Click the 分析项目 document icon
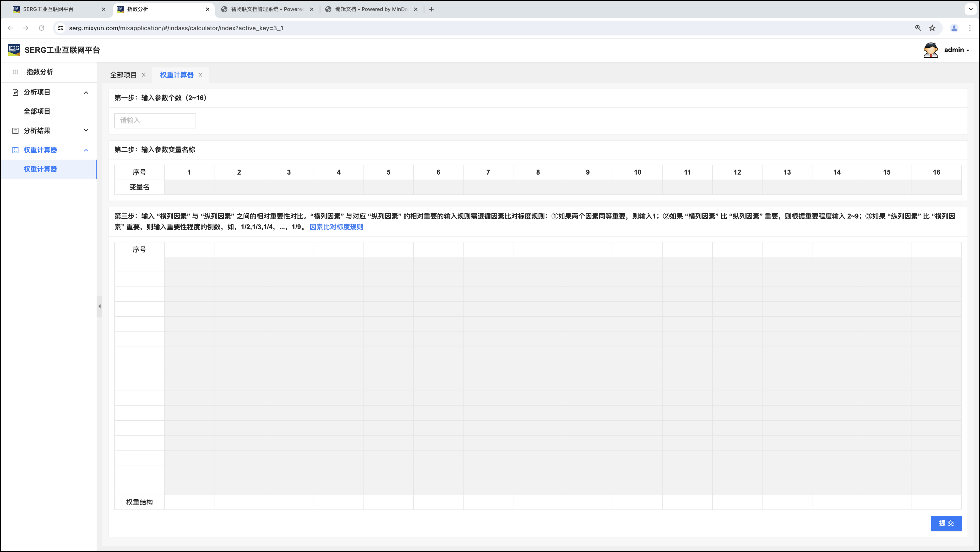The height and width of the screenshot is (552, 980). pos(15,92)
